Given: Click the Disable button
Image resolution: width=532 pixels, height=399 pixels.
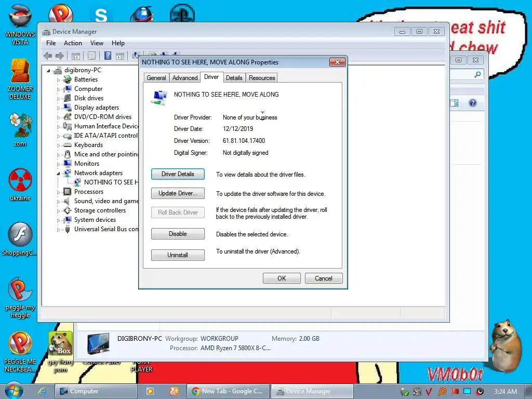Looking at the screenshot, I should point(178,234).
